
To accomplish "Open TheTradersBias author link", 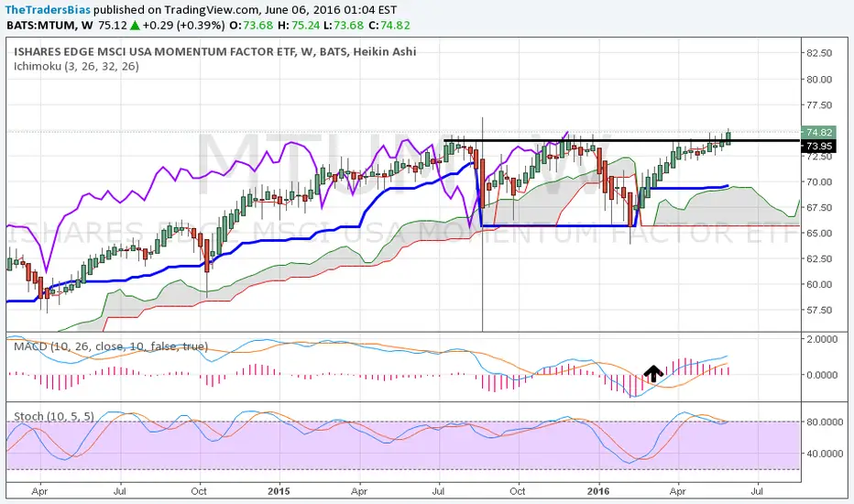I will click(48, 10).
